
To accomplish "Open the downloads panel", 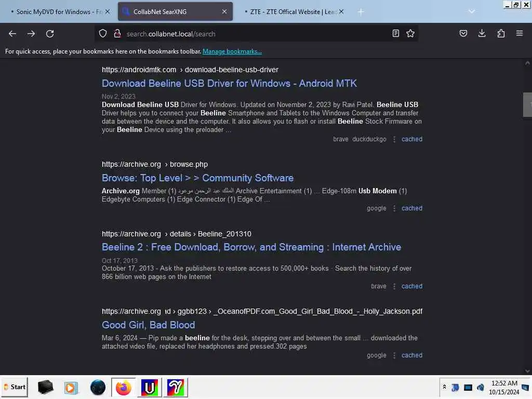I will 482,33.
